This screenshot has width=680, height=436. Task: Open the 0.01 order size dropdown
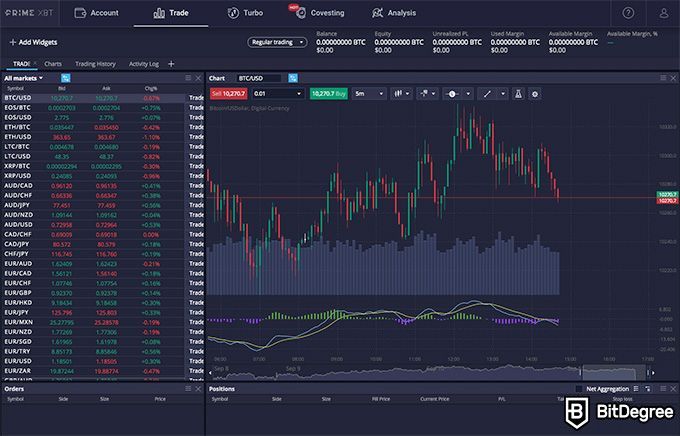coord(278,94)
